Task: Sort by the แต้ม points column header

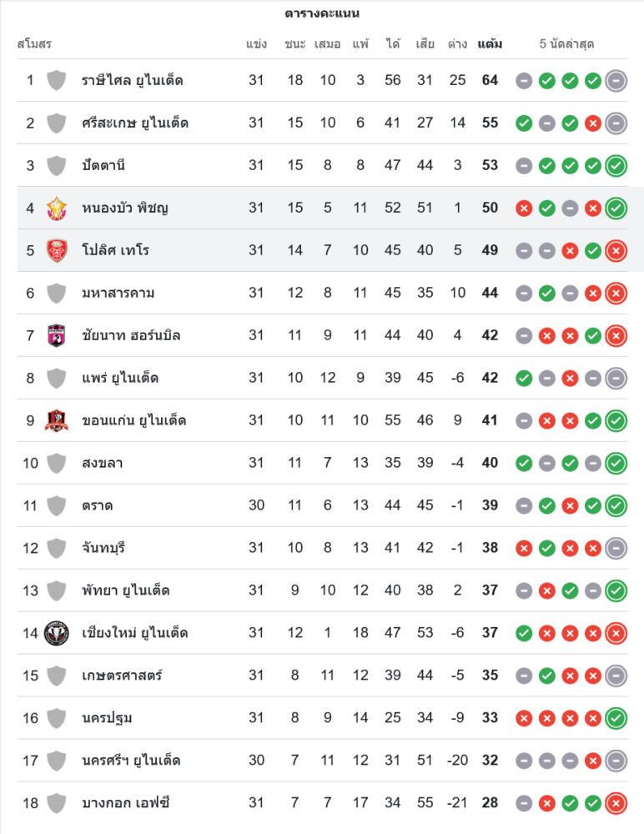Action: tap(490, 44)
